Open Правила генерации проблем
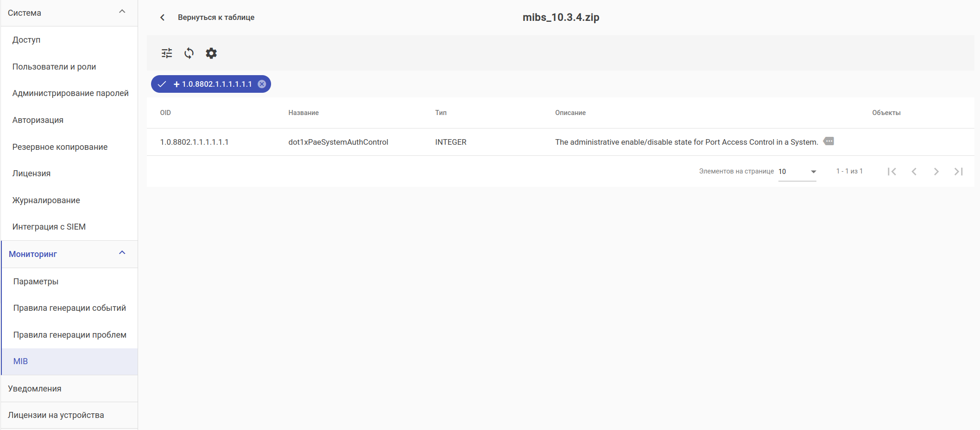Viewport: 980px width, 430px height. [70, 335]
